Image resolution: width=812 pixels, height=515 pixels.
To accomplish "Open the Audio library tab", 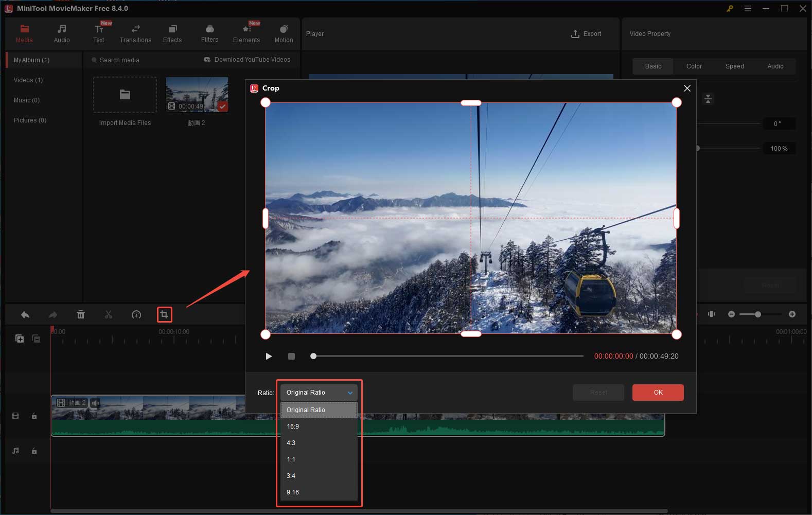I will (x=62, y=33).
